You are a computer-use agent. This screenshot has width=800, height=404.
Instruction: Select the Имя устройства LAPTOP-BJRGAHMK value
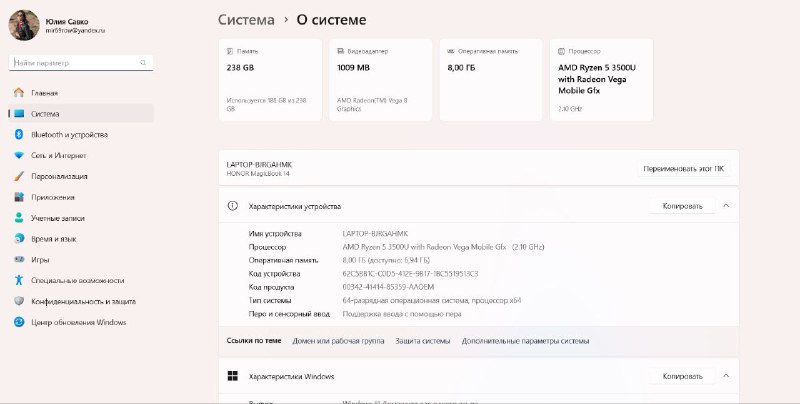[x=375, y=234]
